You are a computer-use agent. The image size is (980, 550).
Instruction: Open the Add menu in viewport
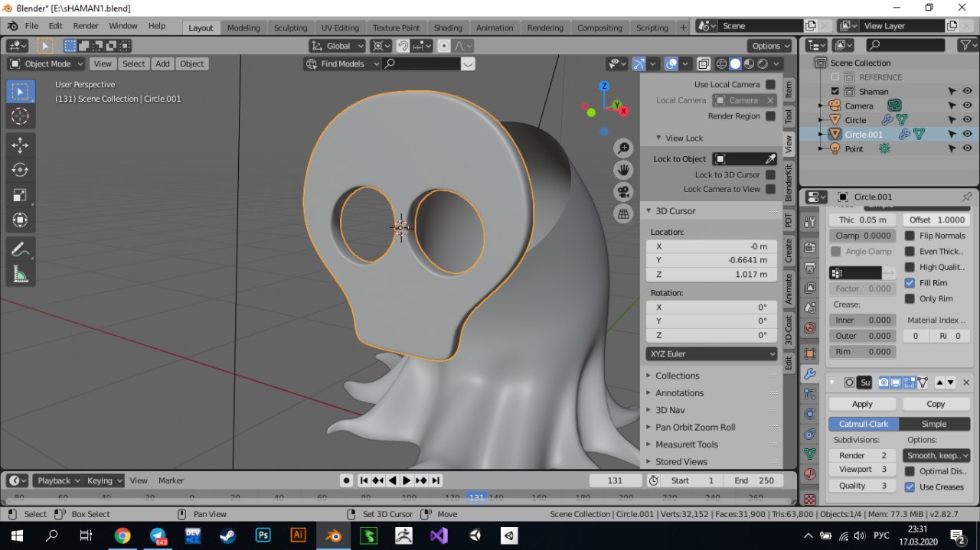coord(162,63)
